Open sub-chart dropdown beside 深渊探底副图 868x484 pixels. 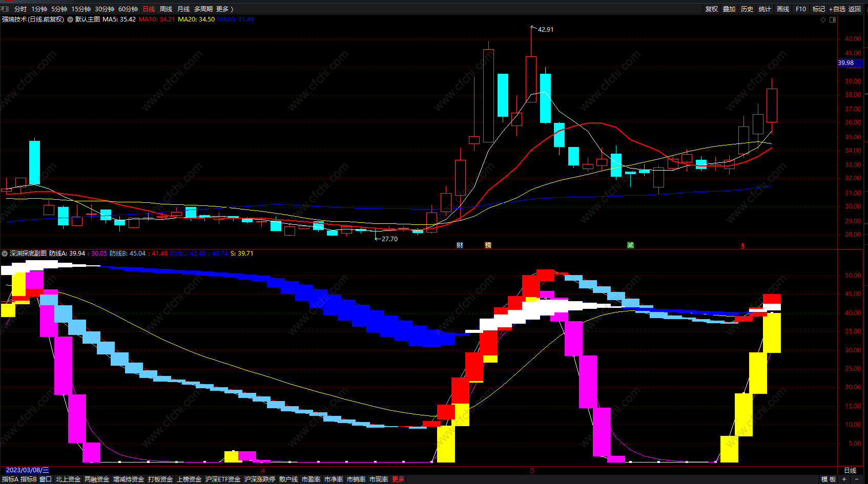(x=5, y=254)
